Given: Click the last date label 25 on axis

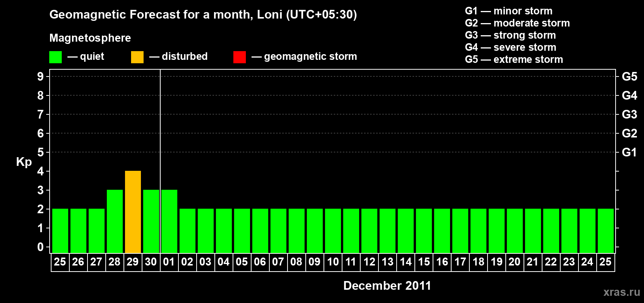Looking at the screenshot, I should pyautogui.click(x=605, y=262).
